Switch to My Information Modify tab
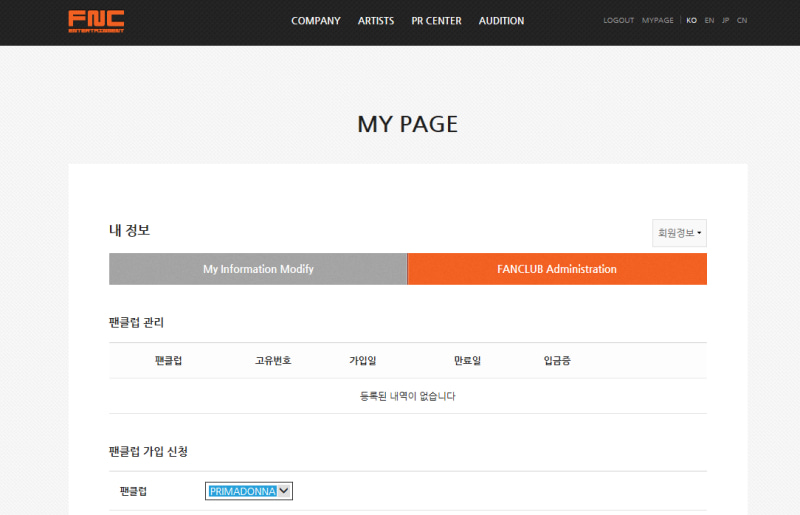This screenshot has width=800, height=515. click(x=258, y=269)
